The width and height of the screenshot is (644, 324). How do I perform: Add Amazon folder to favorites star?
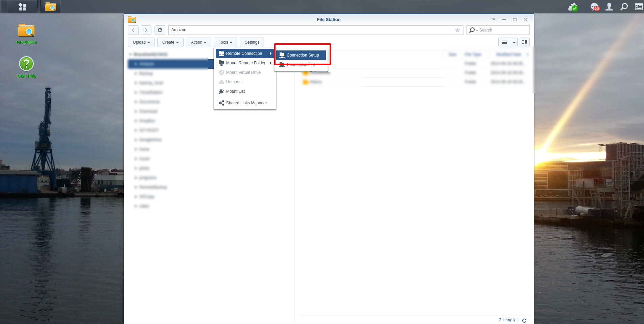[x=457, y=30]
